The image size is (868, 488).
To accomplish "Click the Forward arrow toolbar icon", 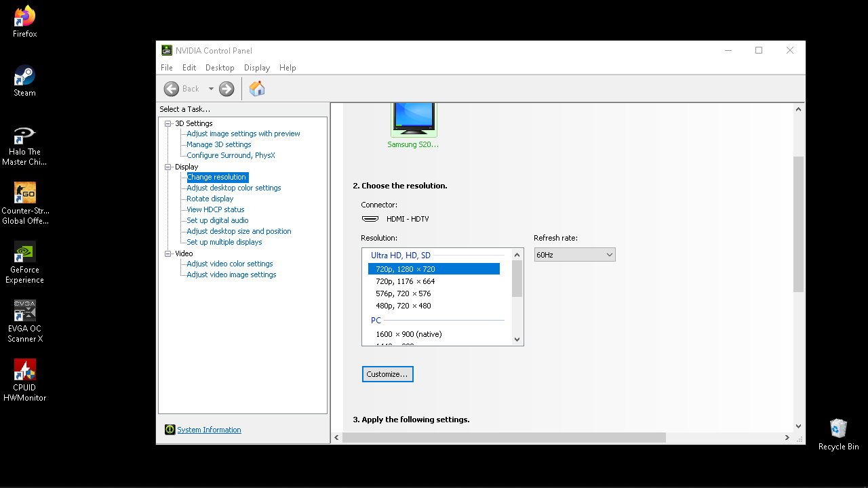I will 226,89.
